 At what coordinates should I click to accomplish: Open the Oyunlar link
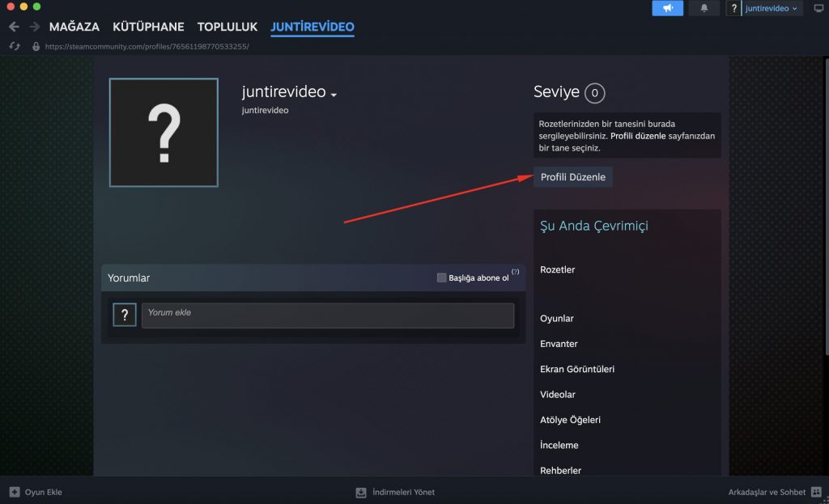[557, 318]
